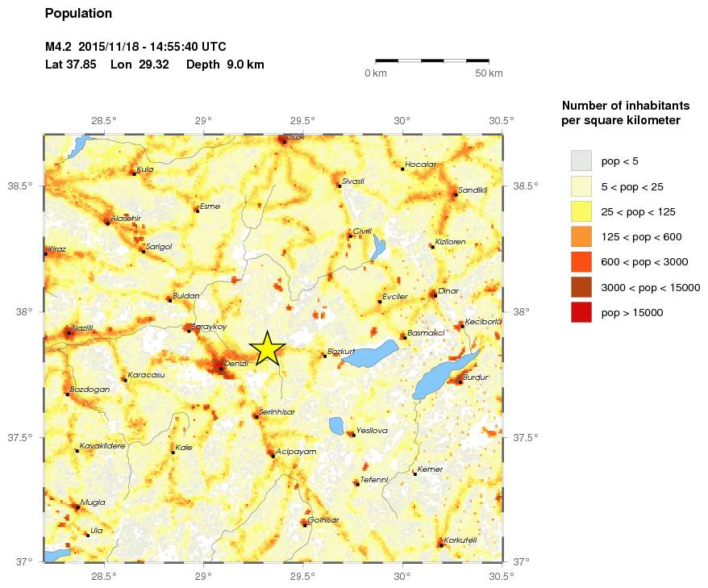
Task: Select the yellow '25 < pop < 125' swatch
Action: click(x=581, y=211)
